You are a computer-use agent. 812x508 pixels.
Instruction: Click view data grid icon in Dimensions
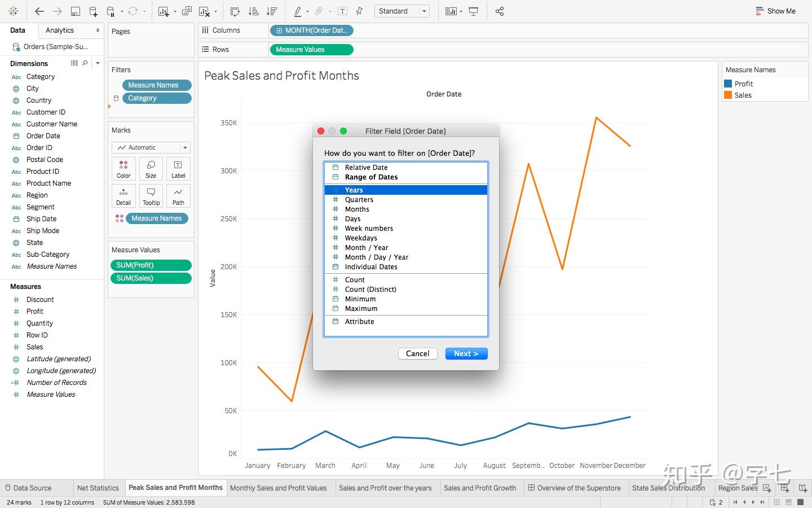pos(74,63)
